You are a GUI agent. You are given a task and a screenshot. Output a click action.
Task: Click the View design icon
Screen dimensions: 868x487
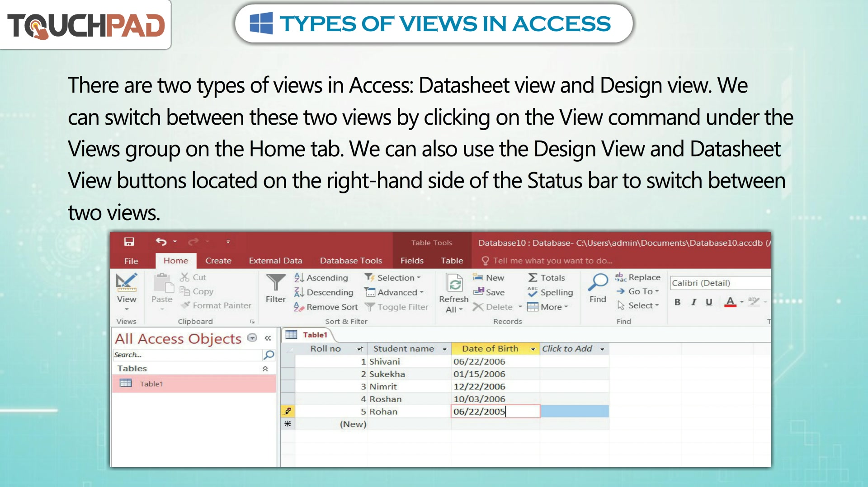[x=127, y=283]
